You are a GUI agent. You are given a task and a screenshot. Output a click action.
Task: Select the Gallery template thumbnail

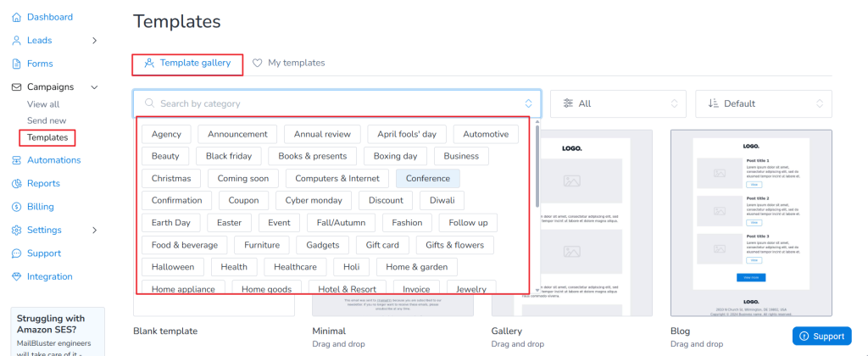click(572, 223)
